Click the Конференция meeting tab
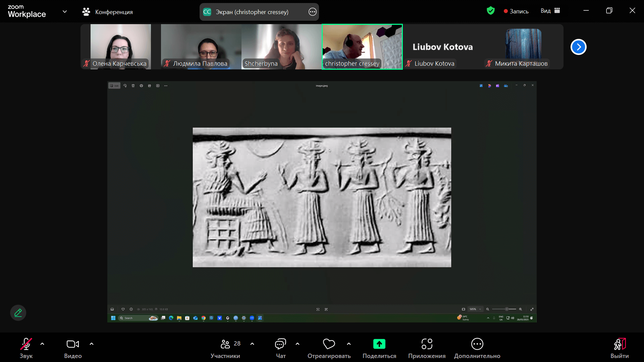 click(x=107, y=12)
